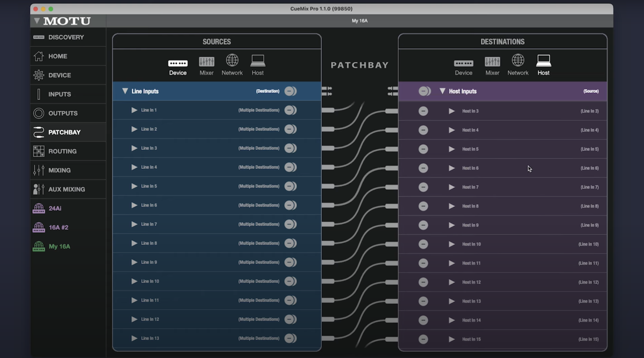Collapse the Line Inputs group
Viewport: 644px width, 358px height.
pyautogui.click(x=125, y=91)
